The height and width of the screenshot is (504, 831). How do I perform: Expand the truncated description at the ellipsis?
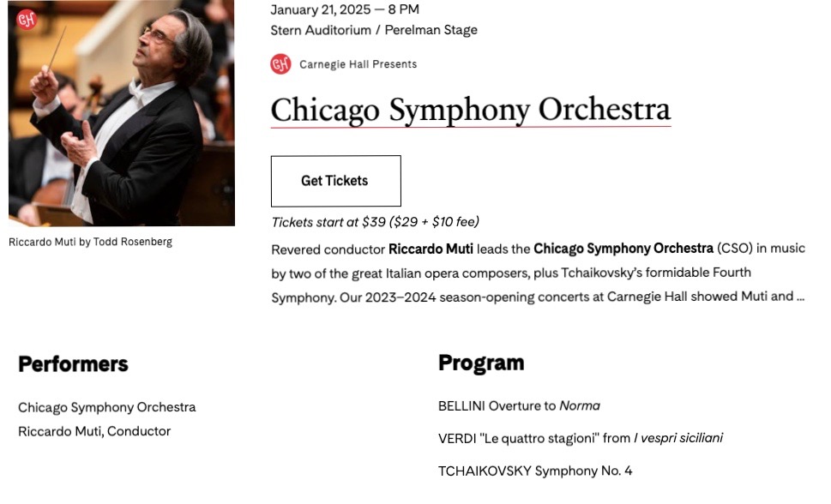tap(800, 297)
